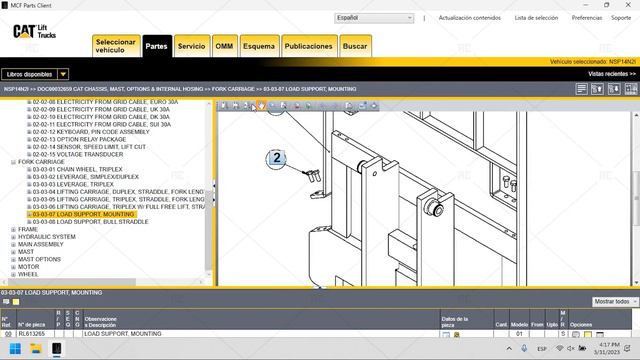Click the ESP language indicator in tray
The height and width of the screenshot is (360, 640).
tap(542, 349)
